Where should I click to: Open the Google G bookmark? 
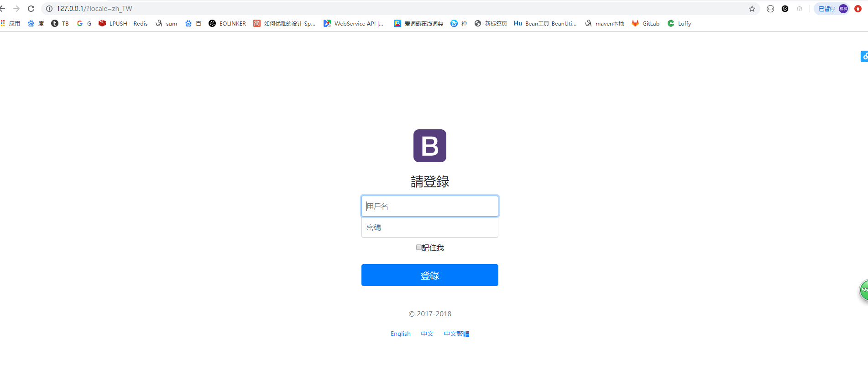[84, 23]
